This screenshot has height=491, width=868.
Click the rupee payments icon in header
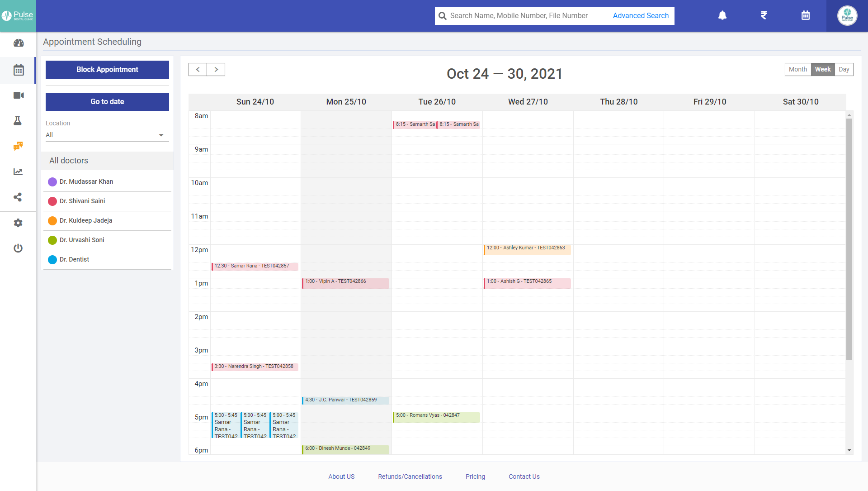point(764,15)
